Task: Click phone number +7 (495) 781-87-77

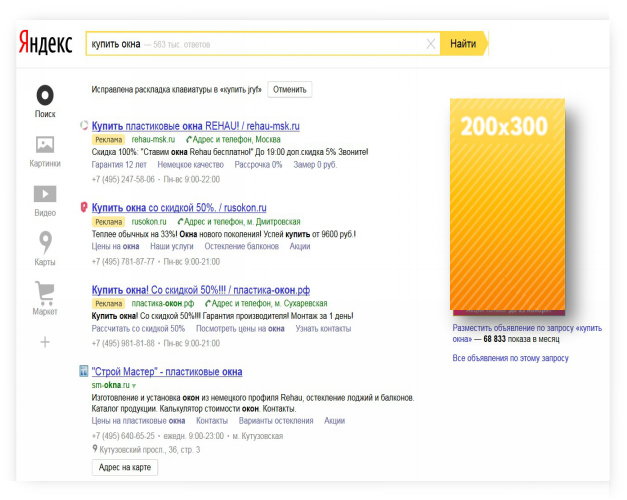Action: point(123,262)
